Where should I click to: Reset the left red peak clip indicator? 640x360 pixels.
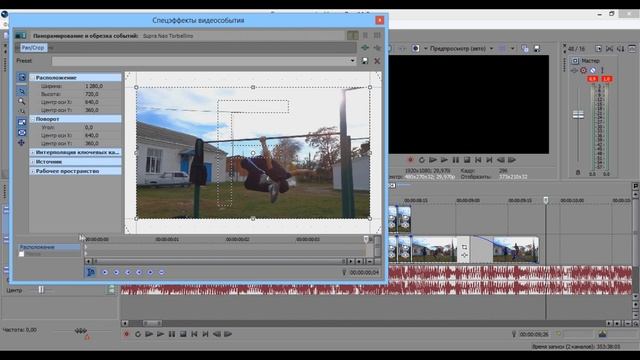tap(592, 79)
